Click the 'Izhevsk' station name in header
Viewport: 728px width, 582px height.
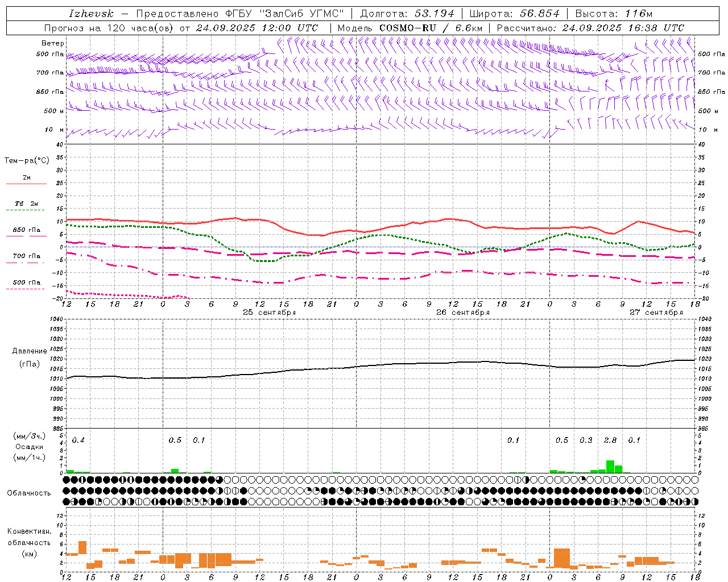pos(91,14)
